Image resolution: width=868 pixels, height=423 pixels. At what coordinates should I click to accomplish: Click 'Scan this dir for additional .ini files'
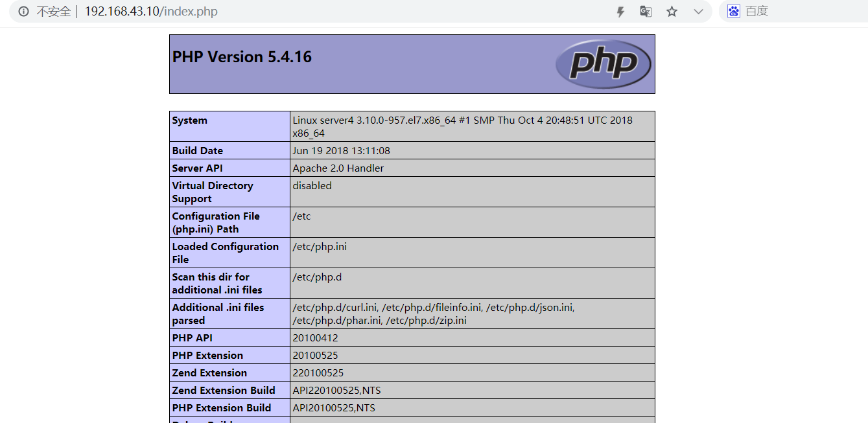click(x=217, y=284)
